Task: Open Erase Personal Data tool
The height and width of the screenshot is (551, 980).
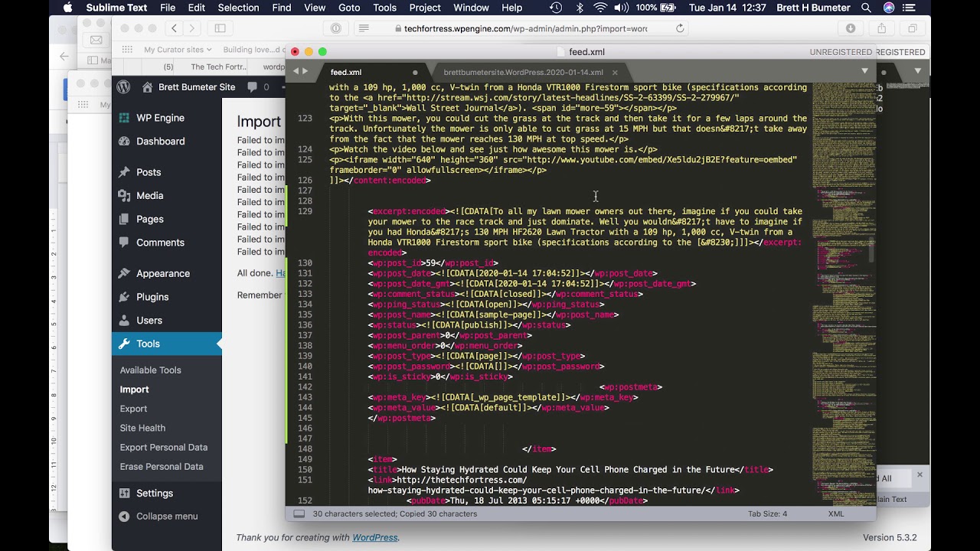Action: coord(162,467)
